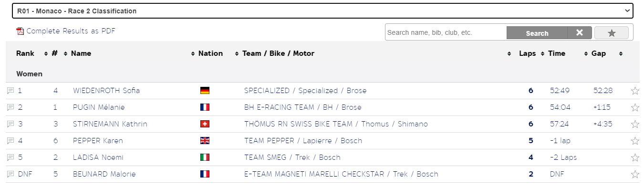This screenshot has height=188, width=644.
Task: Favorite PUGIN Mélanie using the star
Action: point(635,107)
